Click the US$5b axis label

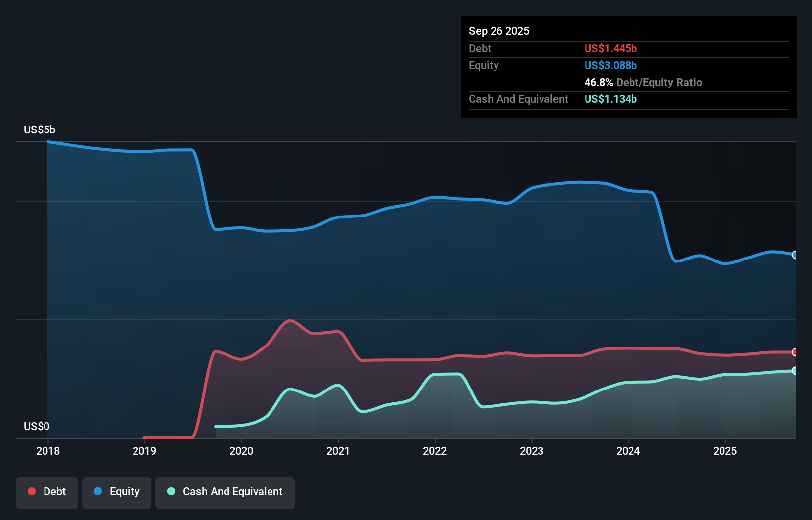click(40, 130)
